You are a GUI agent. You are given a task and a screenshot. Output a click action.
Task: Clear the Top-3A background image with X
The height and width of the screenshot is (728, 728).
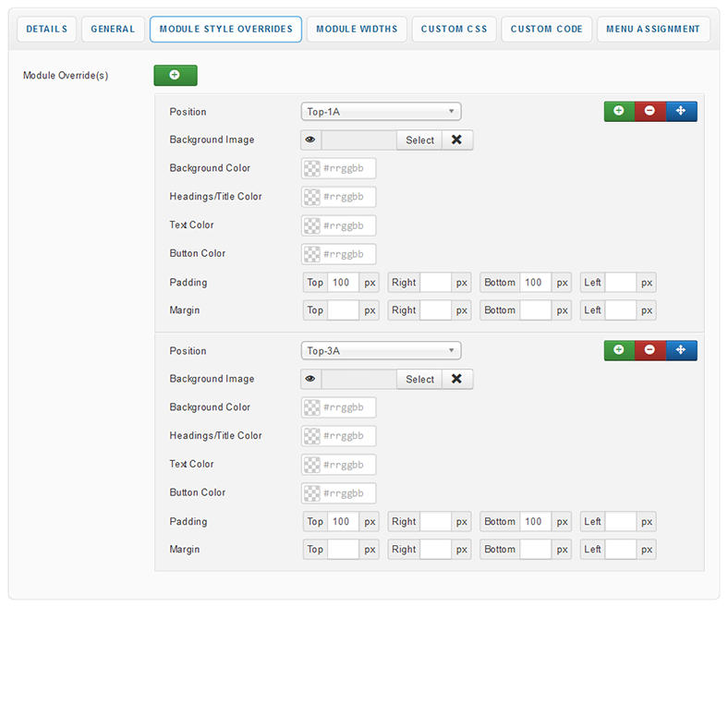(456, 380)
